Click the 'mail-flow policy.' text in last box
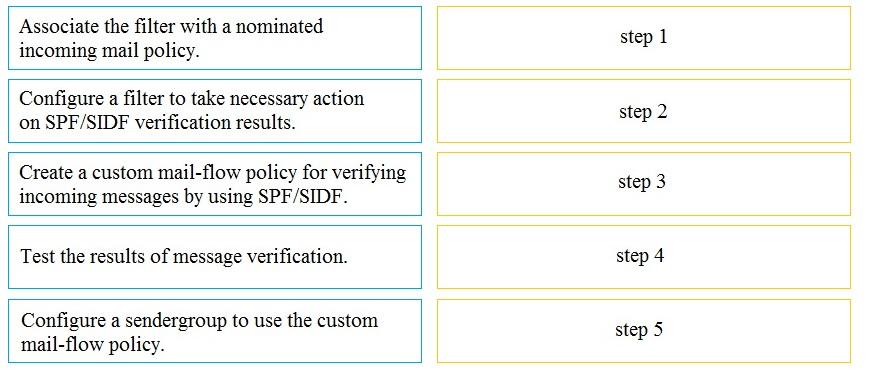The image size is (876, 373). pos(93,345)
